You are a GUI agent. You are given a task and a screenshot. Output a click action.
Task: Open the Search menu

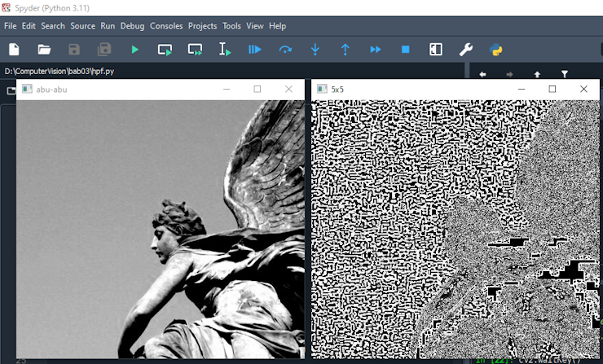53,26
